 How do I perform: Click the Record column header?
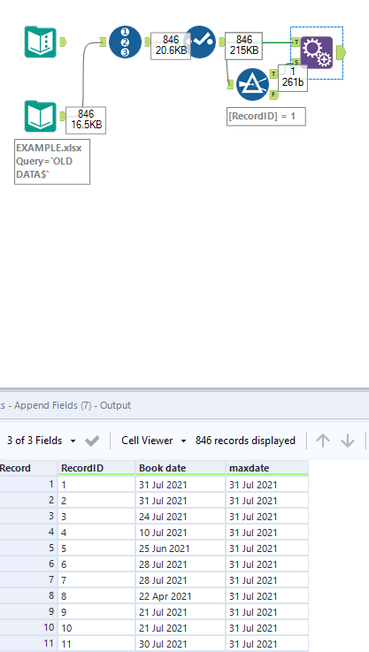click(x=28, y=468)
